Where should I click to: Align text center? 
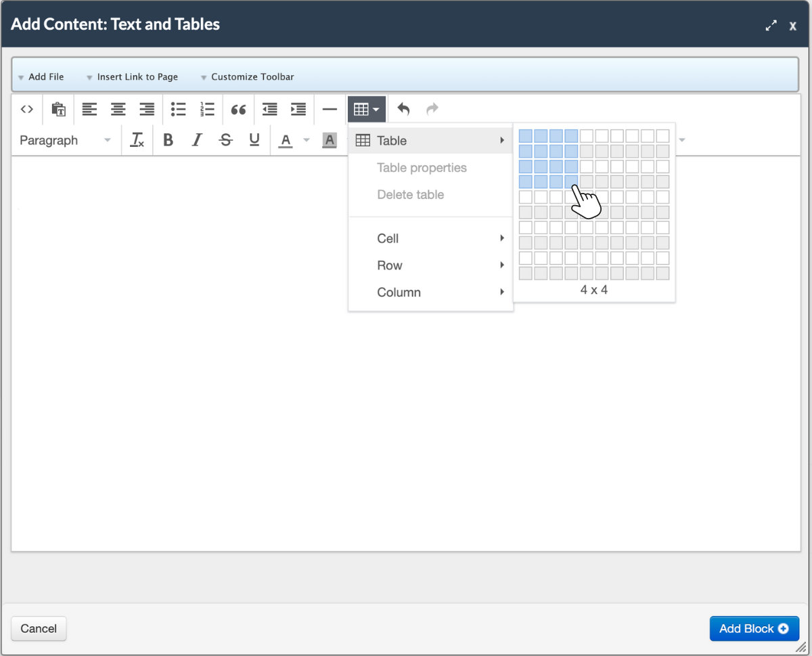coord(118,109)
